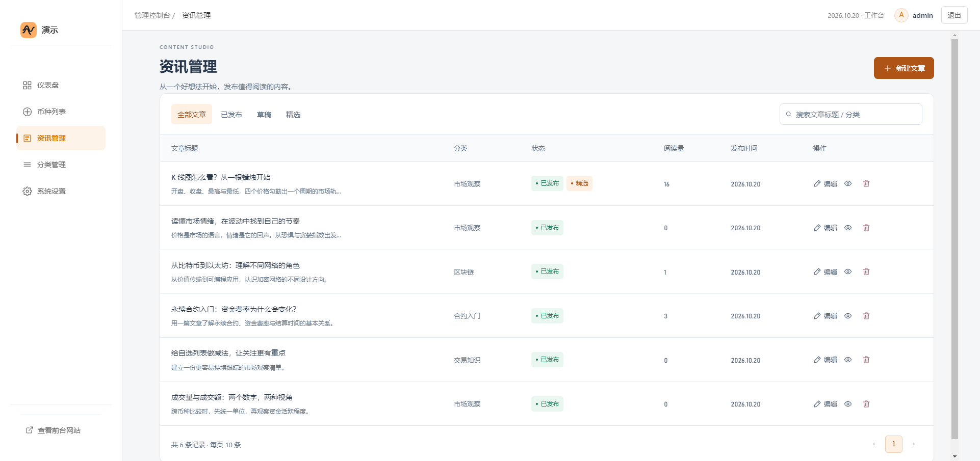This screenshot has width=980, height=461.
Task: Click the 区块链 category cell
Action: (464, 272)
